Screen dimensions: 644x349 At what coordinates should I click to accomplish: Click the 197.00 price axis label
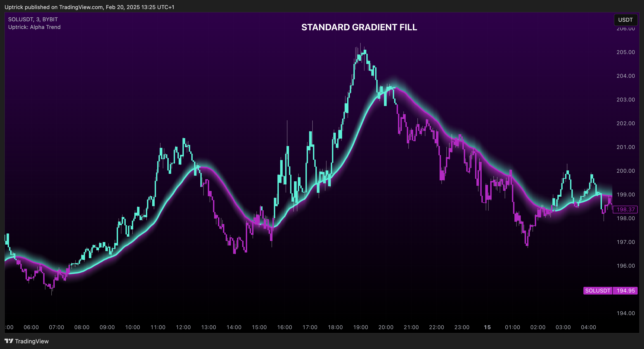pos(626,242)
